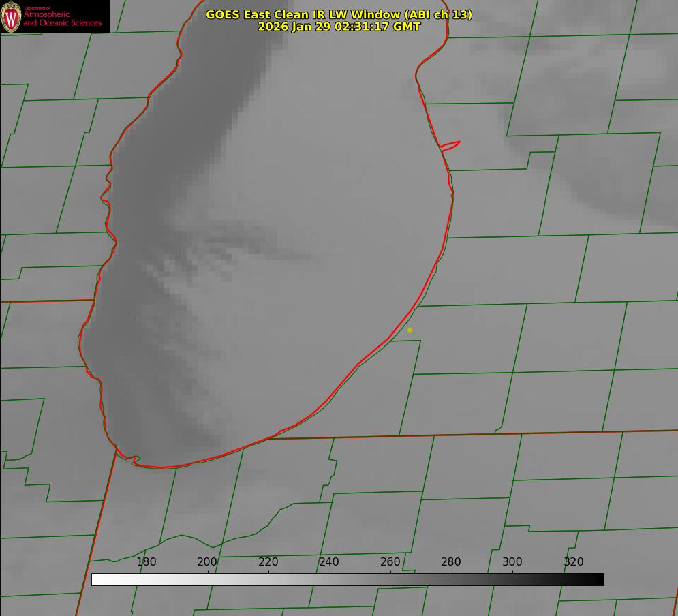Screen dimensions: 678x616
Task: Select the 240 colorbar tick label
Action: point(329,562)
